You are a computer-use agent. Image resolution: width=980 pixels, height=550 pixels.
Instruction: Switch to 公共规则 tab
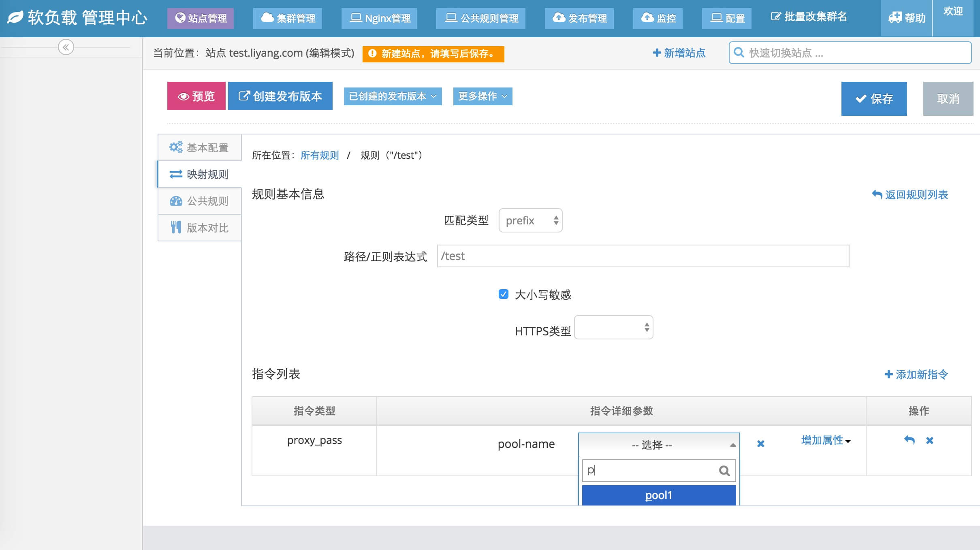(x=200, y=201)
